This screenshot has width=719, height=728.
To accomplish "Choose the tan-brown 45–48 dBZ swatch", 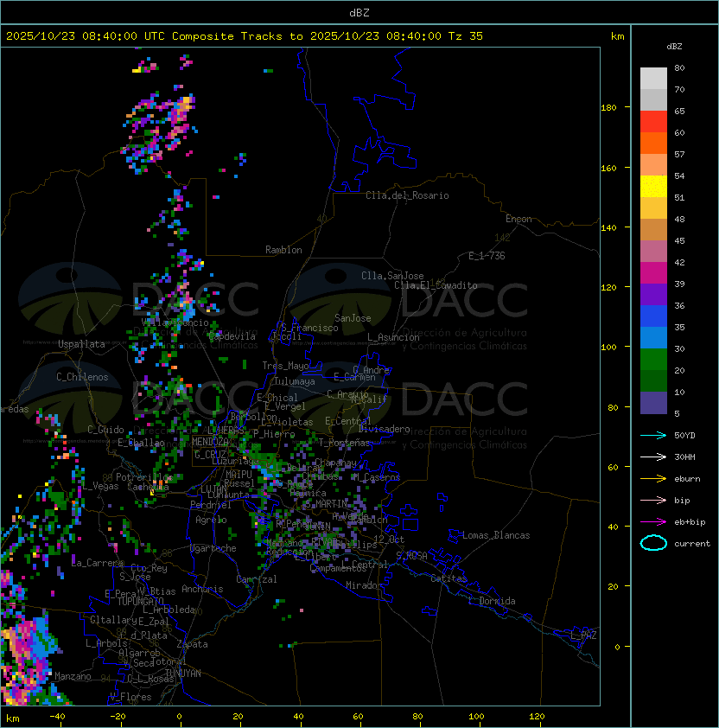I will (x=653, y=230).
